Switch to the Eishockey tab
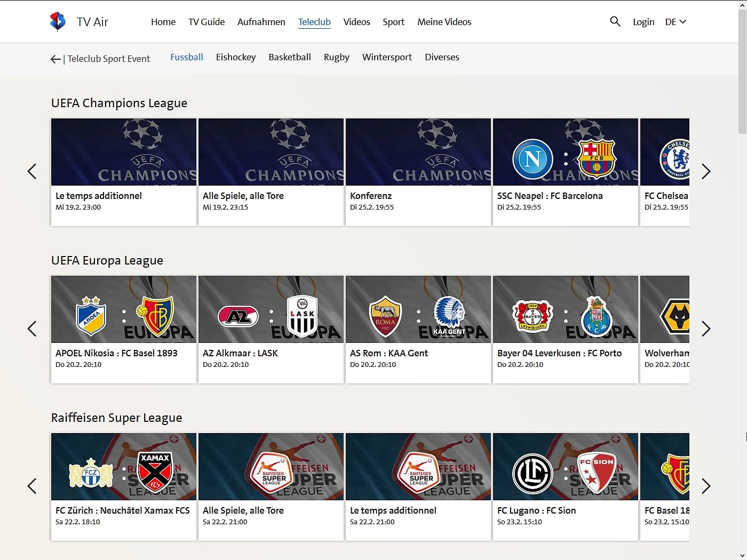 click(x=236, y=57)
